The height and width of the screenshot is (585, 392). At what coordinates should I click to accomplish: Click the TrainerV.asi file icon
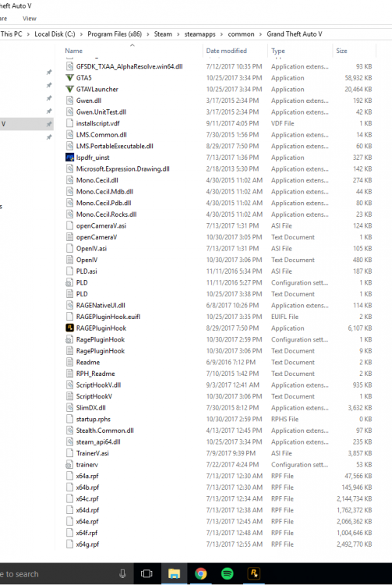69,453
